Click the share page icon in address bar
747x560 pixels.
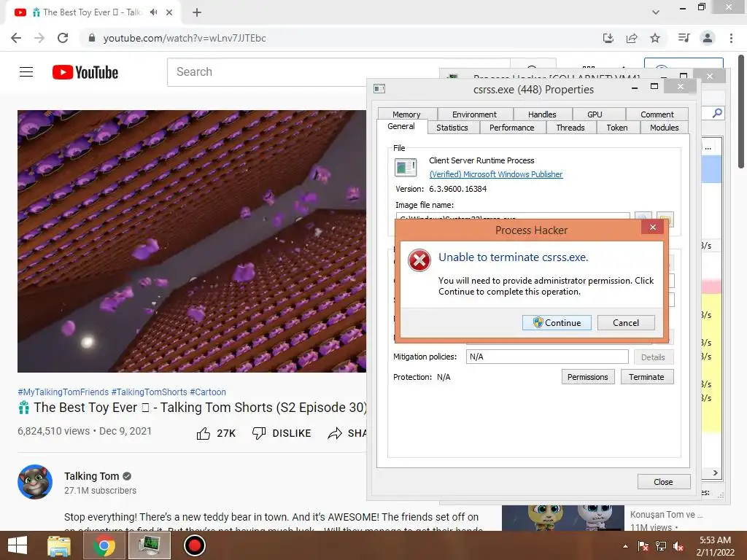point(632,38)
